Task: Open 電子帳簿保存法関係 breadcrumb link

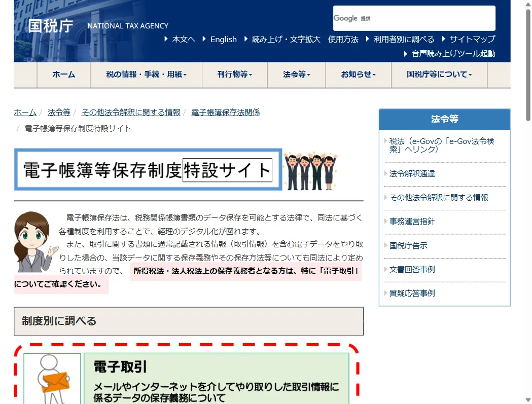Action: click(x=225, y=113)
